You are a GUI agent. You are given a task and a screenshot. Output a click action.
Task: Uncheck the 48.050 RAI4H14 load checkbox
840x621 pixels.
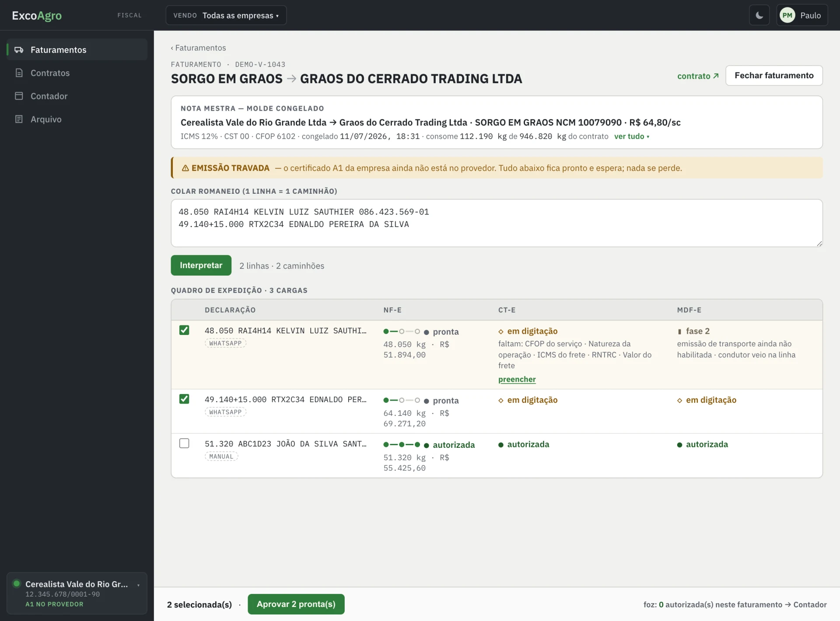[184, 330]
